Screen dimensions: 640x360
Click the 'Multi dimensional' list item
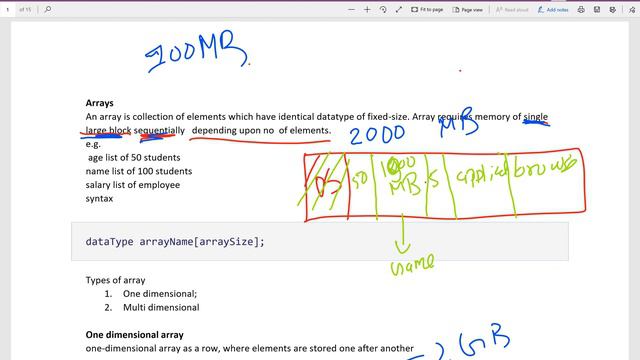(x=161, y=307)
